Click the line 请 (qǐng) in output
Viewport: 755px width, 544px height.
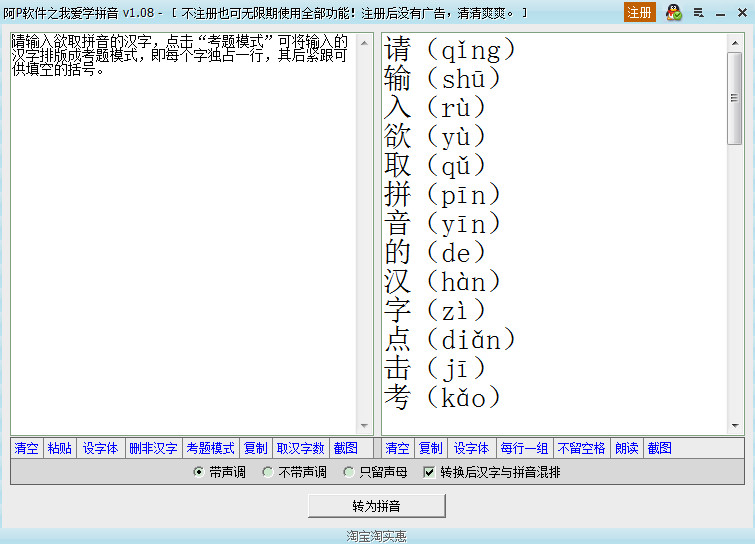click(450, 50)
